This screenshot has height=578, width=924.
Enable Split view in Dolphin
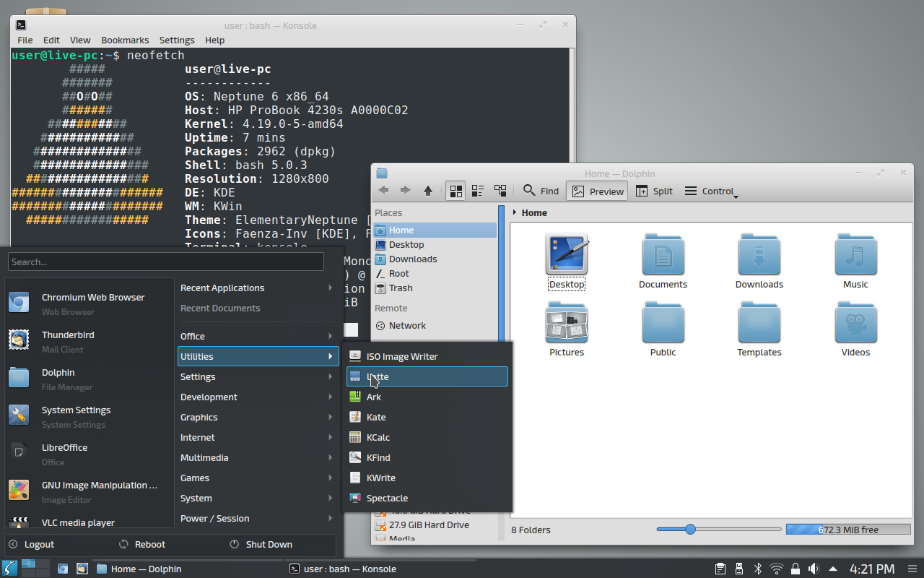(x=654, y=191)
